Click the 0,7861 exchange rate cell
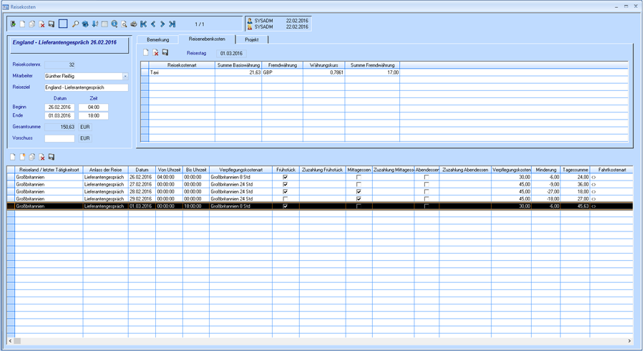 click(x=324, y=72)
